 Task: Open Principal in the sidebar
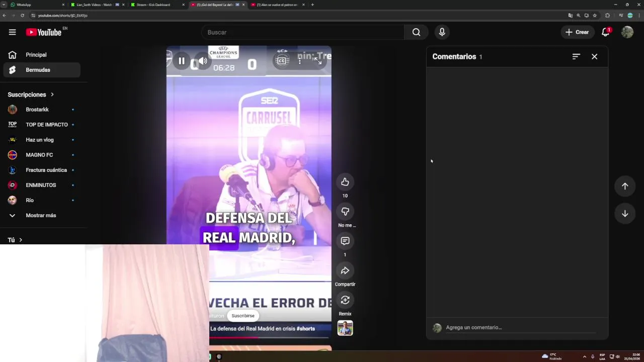pyautogui.click(x=42, y=55)
